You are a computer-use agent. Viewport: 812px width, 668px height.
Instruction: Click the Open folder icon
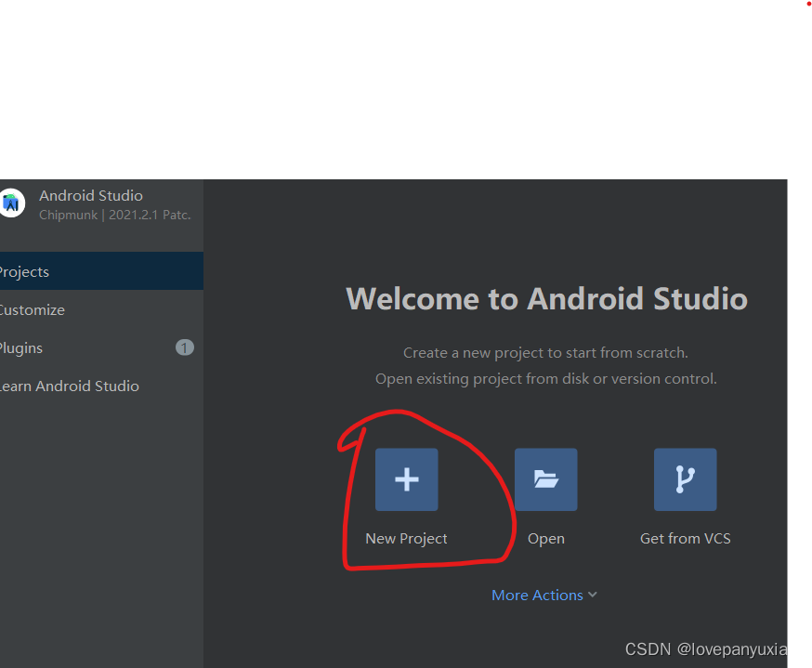click(x=545, y=479)
